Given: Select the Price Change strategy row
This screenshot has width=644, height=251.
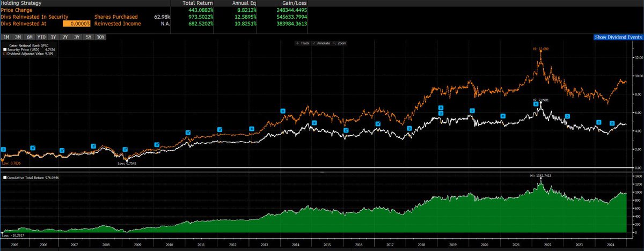Looking at the screenshot, I should tap(16, 10).
